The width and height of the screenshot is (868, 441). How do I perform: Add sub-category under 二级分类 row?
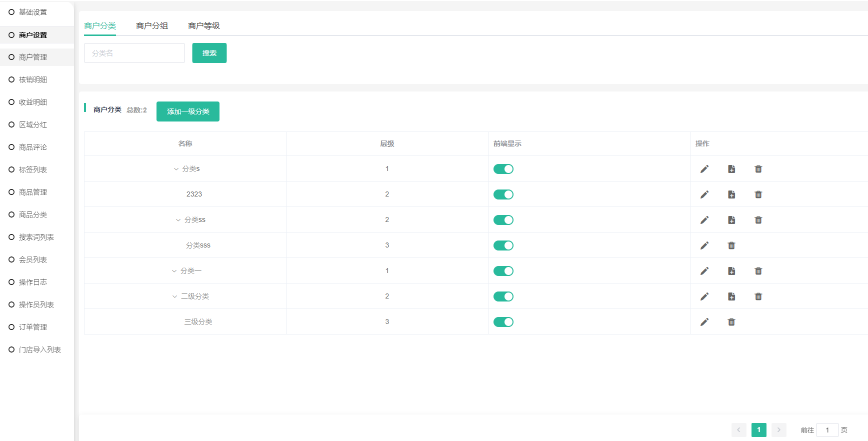tap(731, 296)
